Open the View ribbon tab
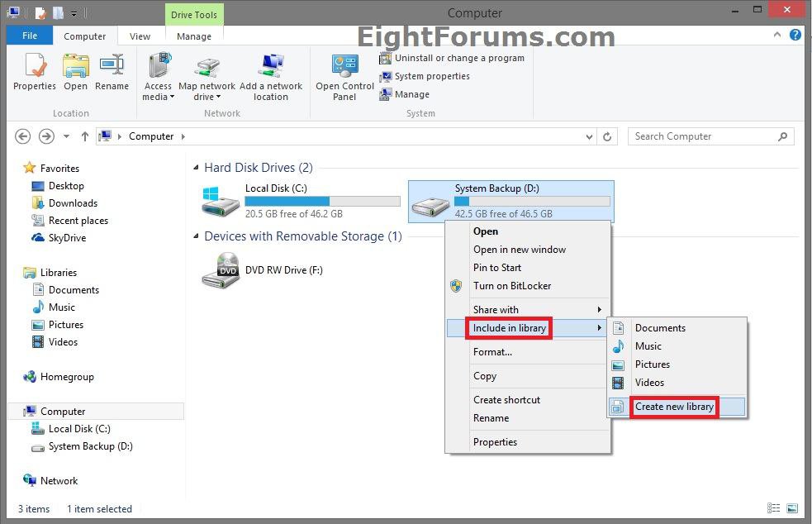This screenshot has width=812, height=524. (x=140, y=36)
